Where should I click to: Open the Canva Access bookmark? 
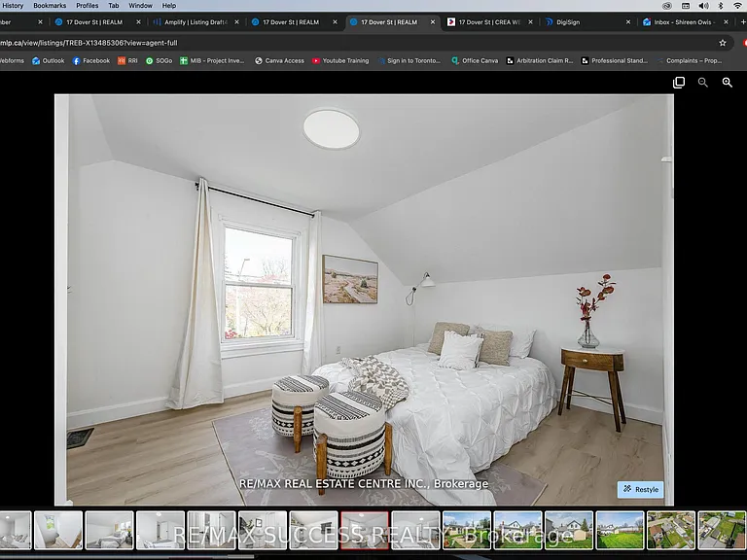280,61
